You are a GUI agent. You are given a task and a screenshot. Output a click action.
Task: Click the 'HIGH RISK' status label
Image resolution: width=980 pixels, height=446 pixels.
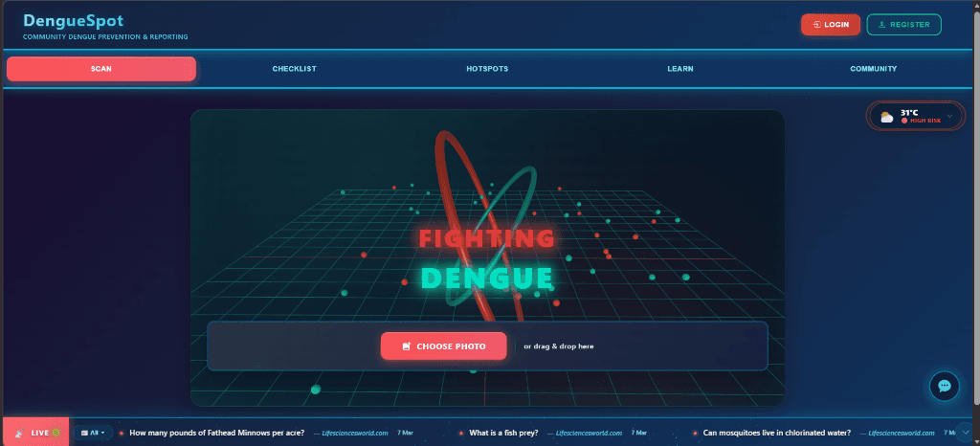pos(925,121)
